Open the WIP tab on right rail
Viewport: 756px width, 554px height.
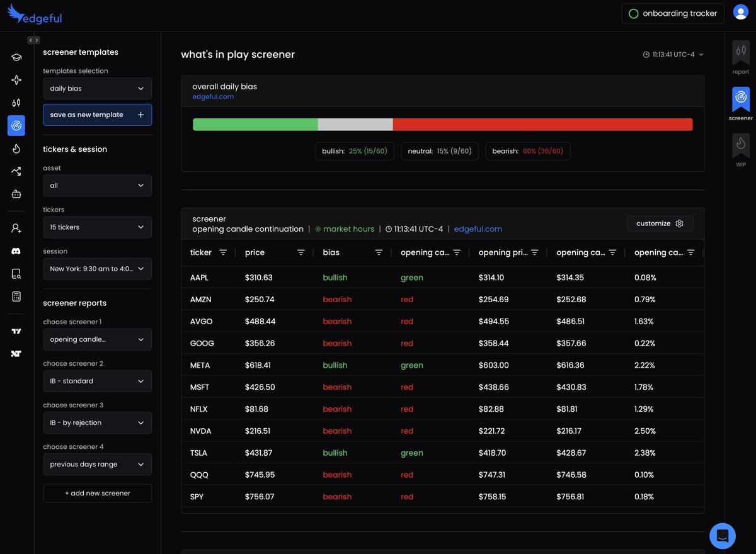[x=741, y=150]
